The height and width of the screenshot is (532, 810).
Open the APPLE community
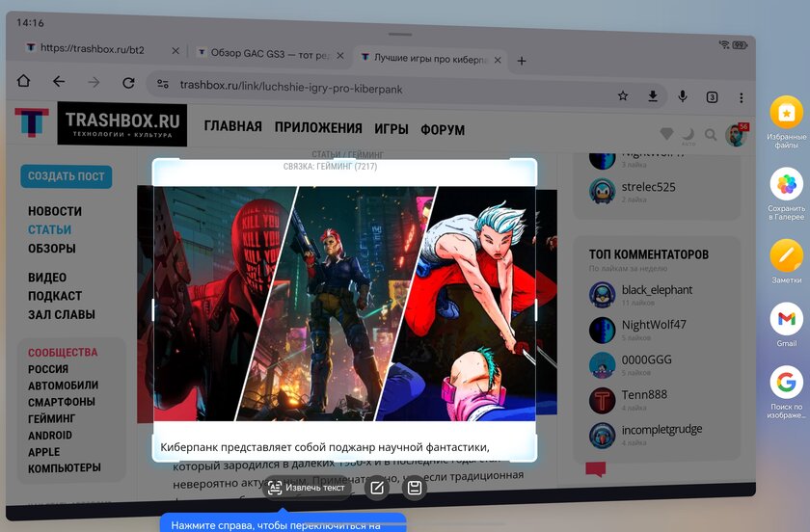pyautogui.click(x=44, y=452)
